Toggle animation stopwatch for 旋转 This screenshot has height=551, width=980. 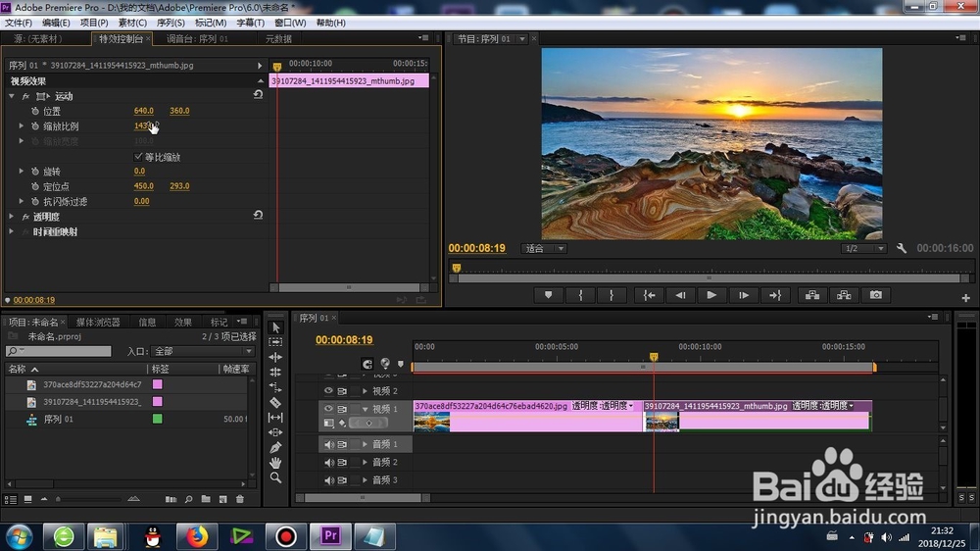[x=35, y=172]
